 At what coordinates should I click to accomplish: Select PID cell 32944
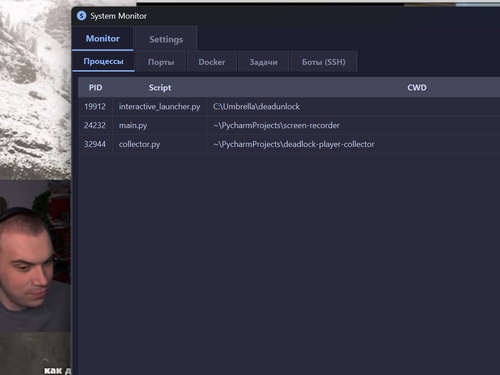tap(95, 144)
